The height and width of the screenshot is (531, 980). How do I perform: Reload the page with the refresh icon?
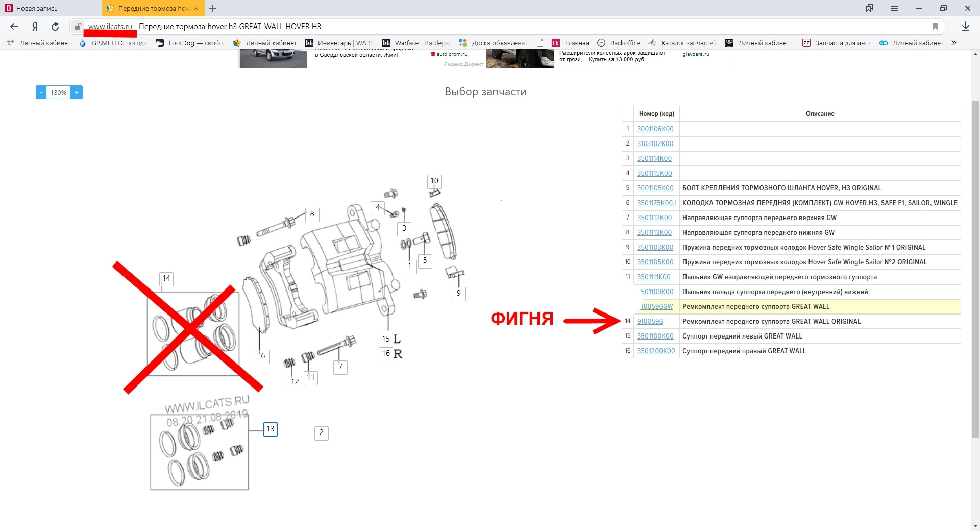pos(55,27)
